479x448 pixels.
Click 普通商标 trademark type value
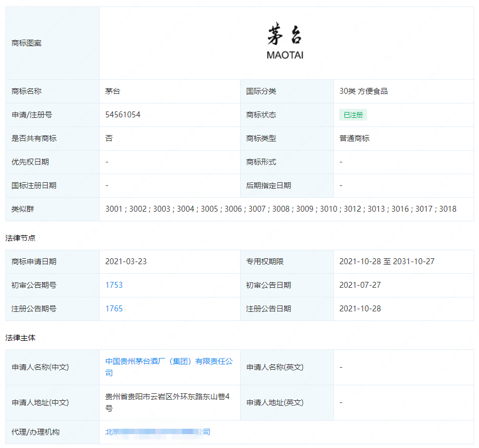(x=354, y=138)
